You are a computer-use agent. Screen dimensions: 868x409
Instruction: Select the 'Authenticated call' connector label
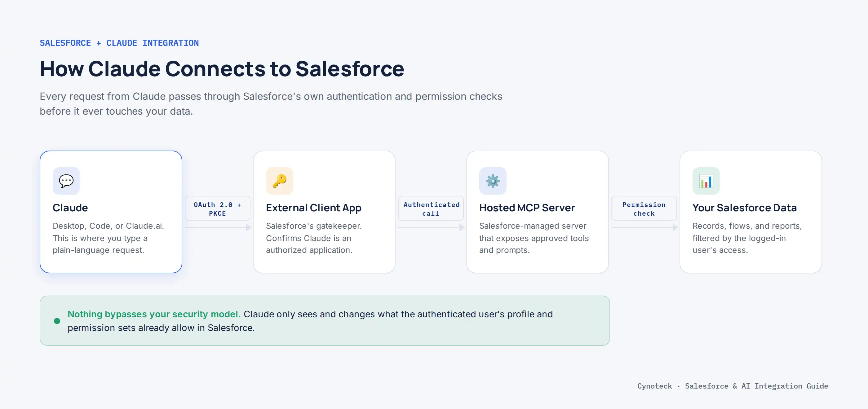click(431, 209)
